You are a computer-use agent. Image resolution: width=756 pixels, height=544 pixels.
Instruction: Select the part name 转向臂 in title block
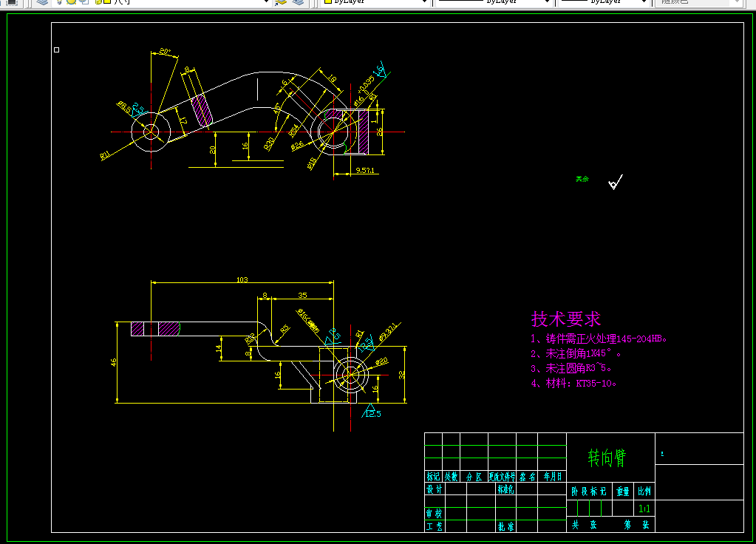[607, 458]
